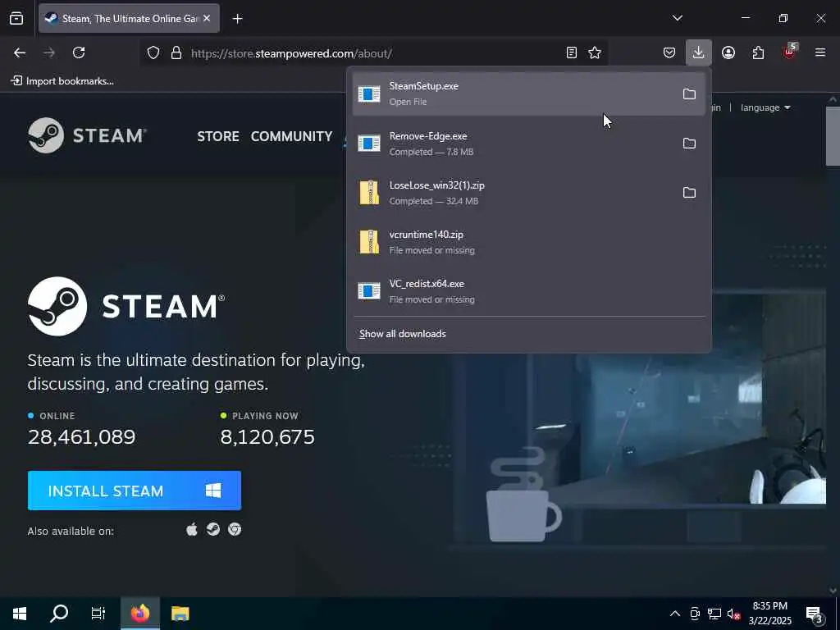
Task: Choose the Apple macOS download icon
Action: 192,530
